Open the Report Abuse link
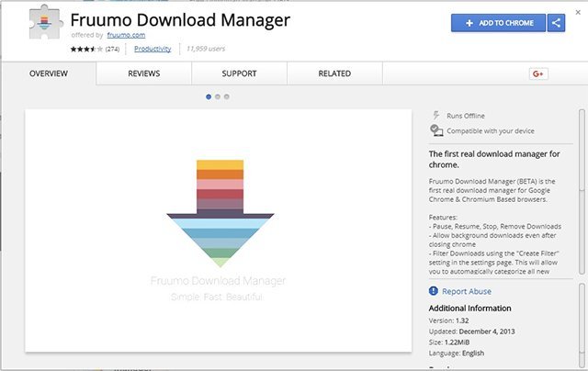This screenshot has width=588, height=371. pyautogui.click(x=467, y=291)
